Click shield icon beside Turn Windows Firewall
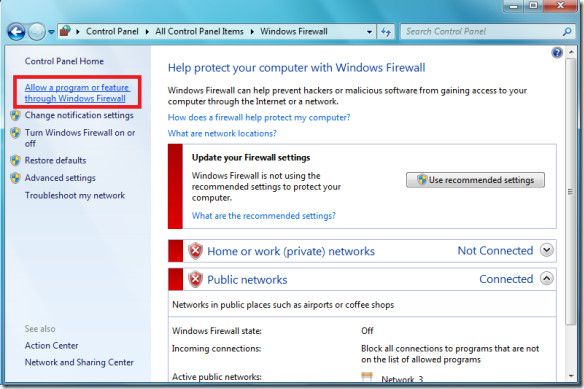 point(15,133)
